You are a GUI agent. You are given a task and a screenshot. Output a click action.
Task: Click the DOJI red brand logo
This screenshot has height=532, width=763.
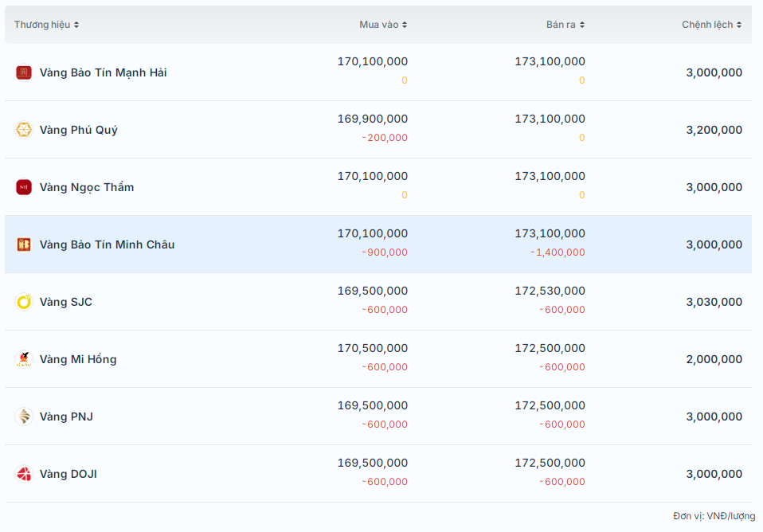[24, 474]
